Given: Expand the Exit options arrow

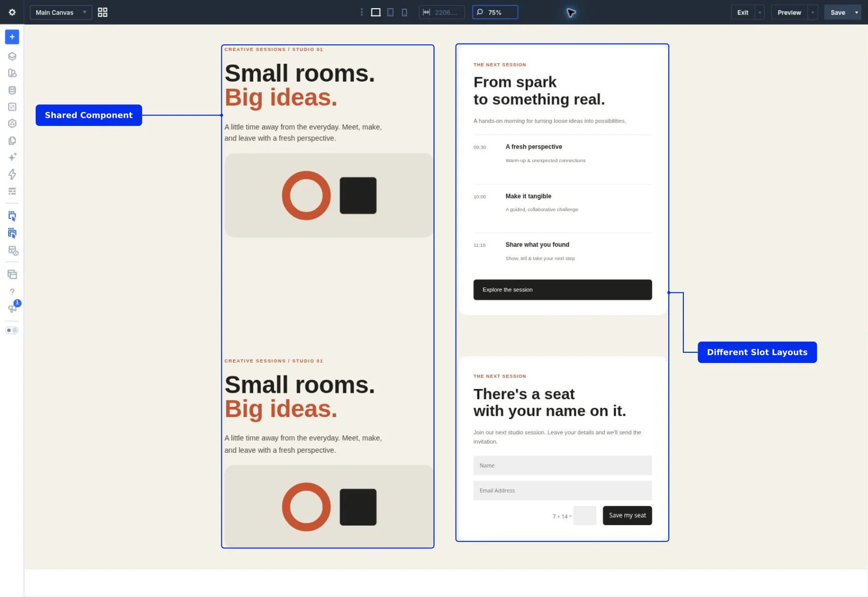Looking at the screenshot, I should pyautogui.click(x=759, y=13).
